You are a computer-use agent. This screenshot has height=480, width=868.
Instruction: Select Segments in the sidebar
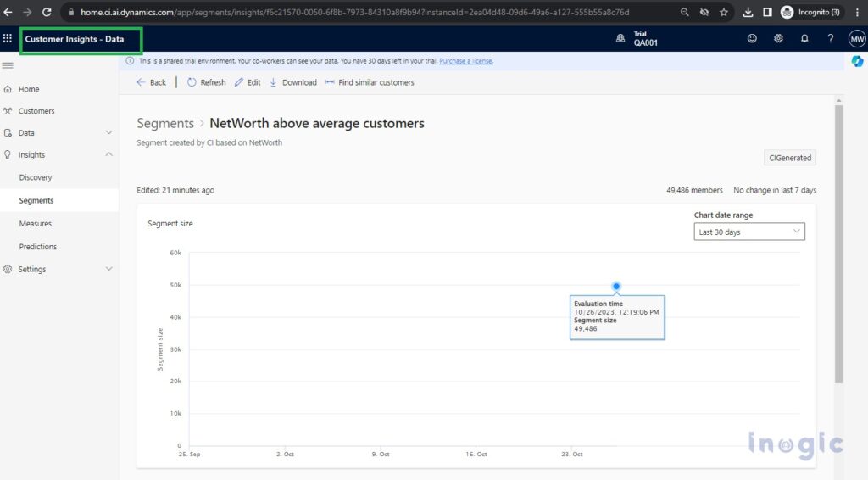[59, 200]
